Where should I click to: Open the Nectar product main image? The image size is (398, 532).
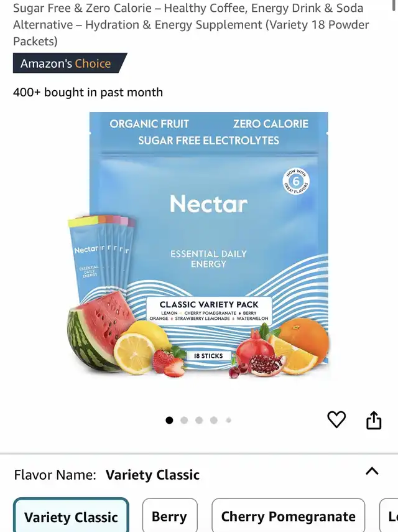198,245
